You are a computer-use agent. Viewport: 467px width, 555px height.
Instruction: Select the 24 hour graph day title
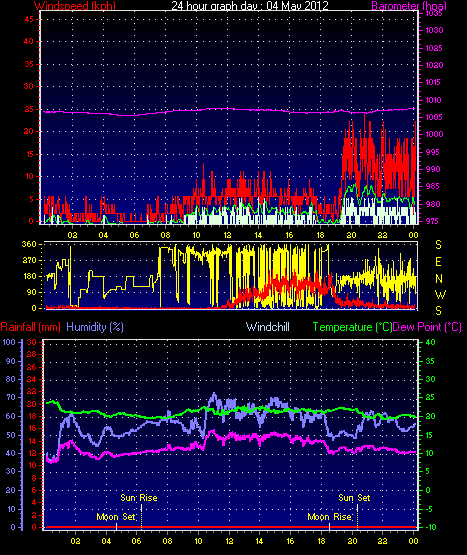pyautogui.click(x=250, y=6)
